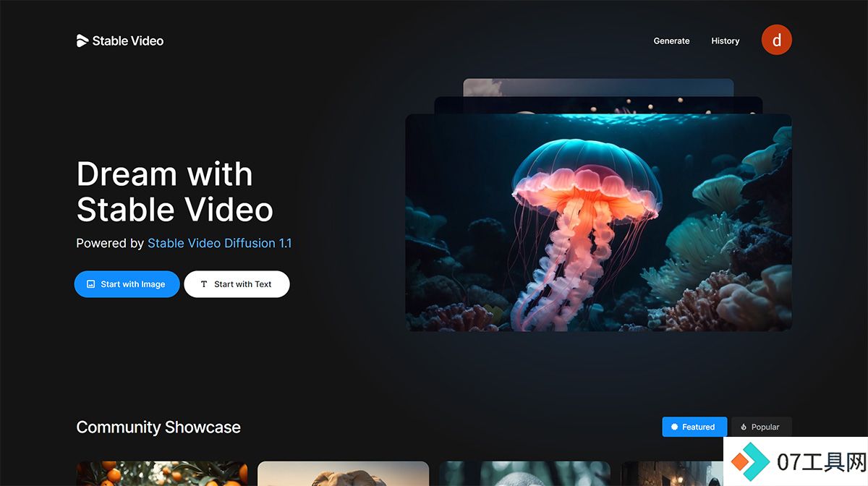Viewport: 868px width, 486px height.
Task: Open the oranges showcase thumbnail
Action: pos(162,474)
